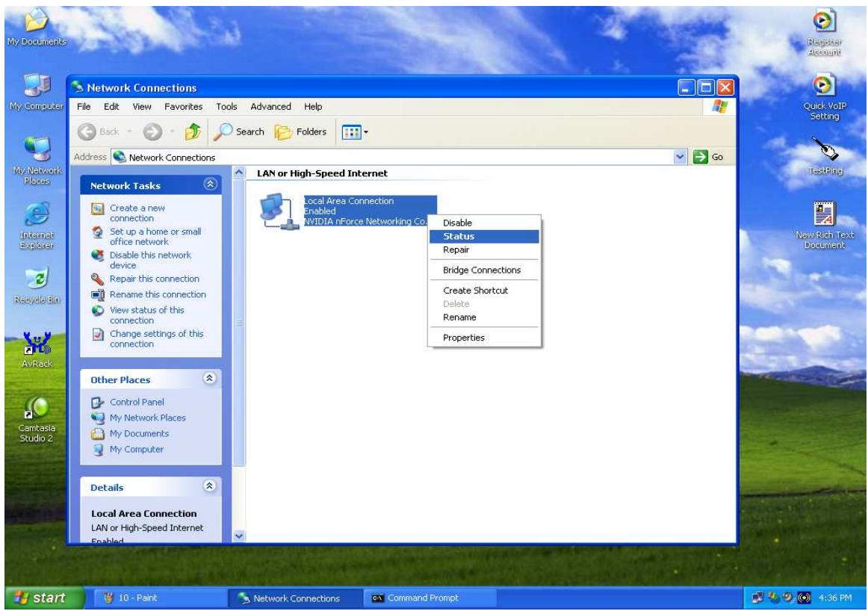Open the Advanced menu

[270, 107]
